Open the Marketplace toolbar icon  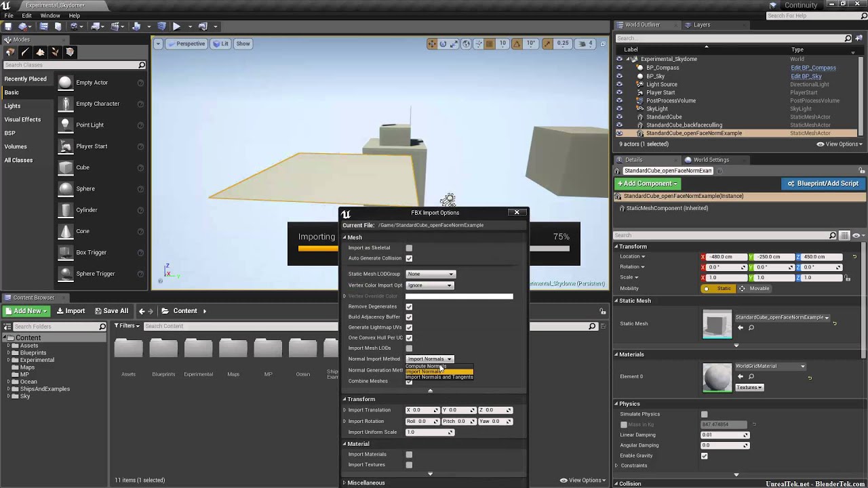(x=58, y=26)
